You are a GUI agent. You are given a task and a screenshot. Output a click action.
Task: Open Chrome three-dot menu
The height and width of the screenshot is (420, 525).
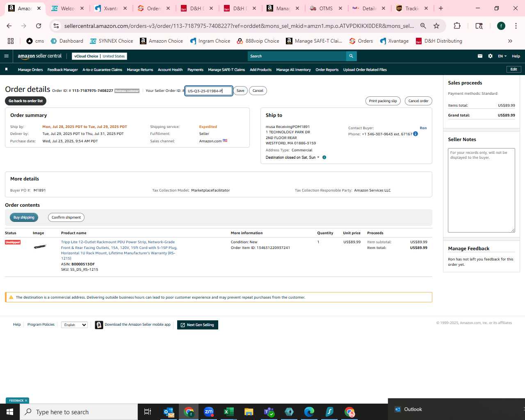[x=516, y=26]
